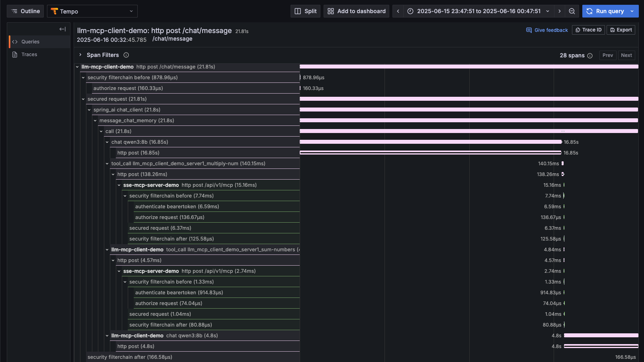Image resolution: width=644 pixels, height=362 pixels.
Task: Collapse chat qwen3:8b (16.85s) span
Action: pos(107,142)
